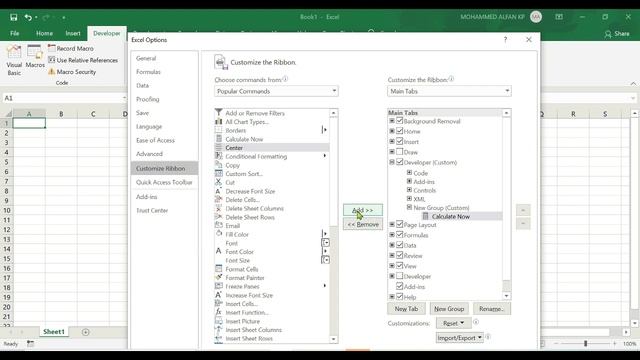
Task: Open the Macros icon in ribbon
Action: click(x=35, y=52)
